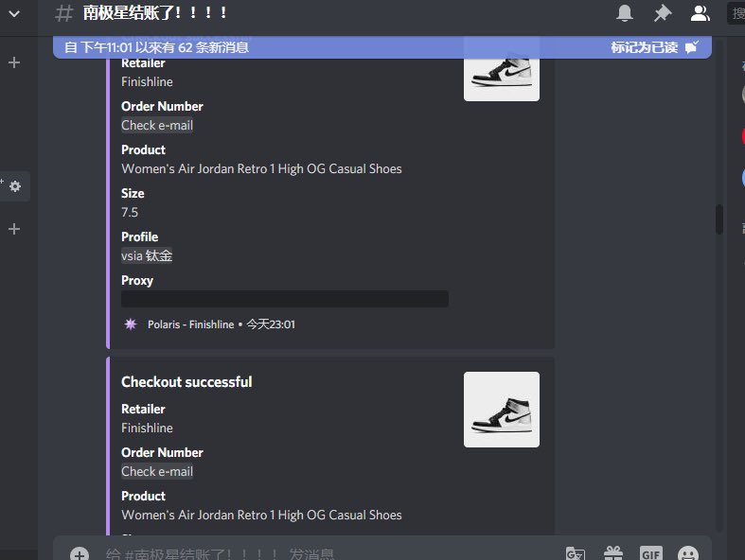Click the channel hash icon in header
Viewport: 745px width, 560px height.
(63, 13)
